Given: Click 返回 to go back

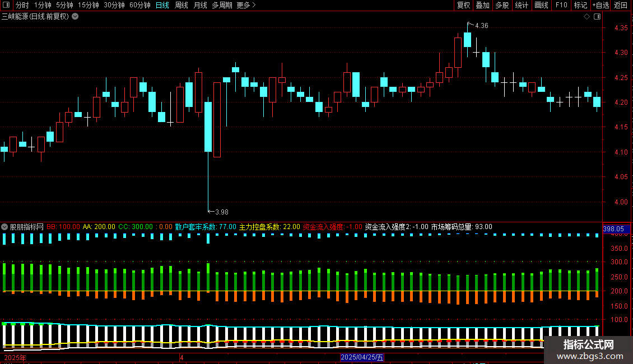Looking at the screenshot, I should (621, 5).
